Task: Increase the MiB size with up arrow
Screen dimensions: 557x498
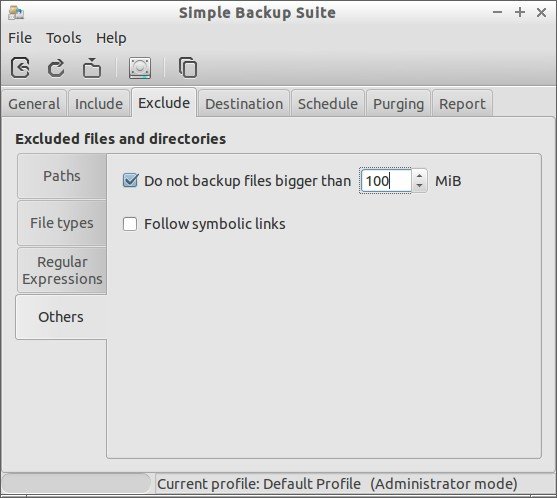Action: 420,175
